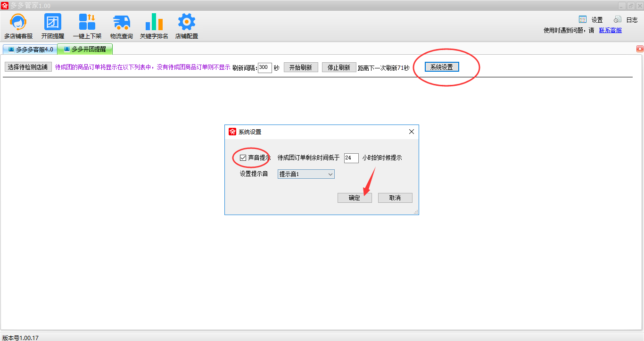Click the 停止刷新 button
The image size is (644, 341).
[339, 67]
